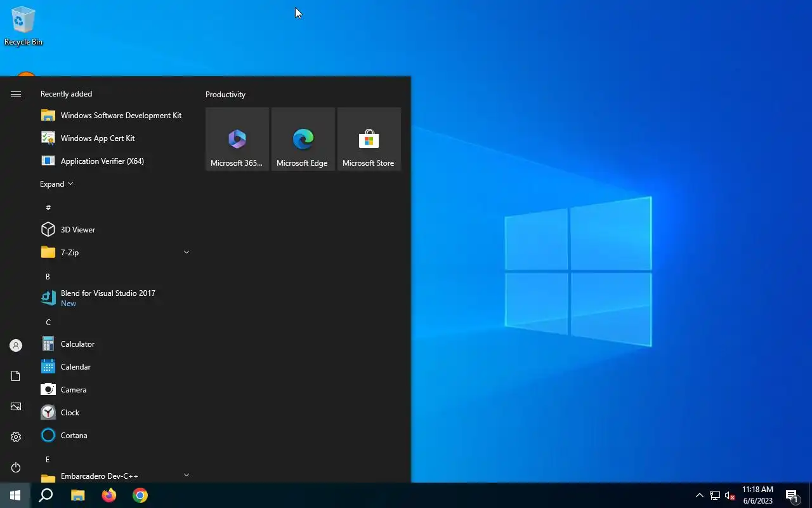812x508 pixels.
Task: Open the user account menu
Action: (x=16, y=345)
